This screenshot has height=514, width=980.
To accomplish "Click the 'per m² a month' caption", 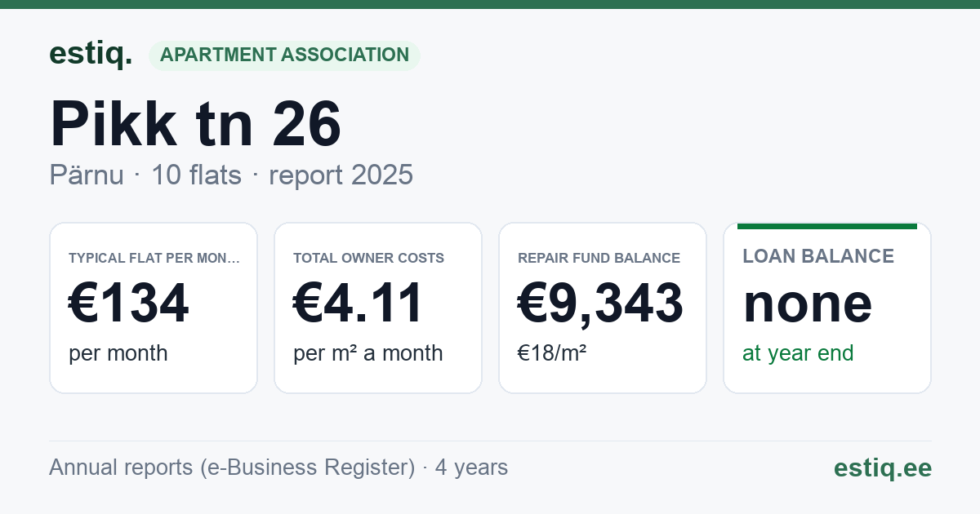I will 368,353.
